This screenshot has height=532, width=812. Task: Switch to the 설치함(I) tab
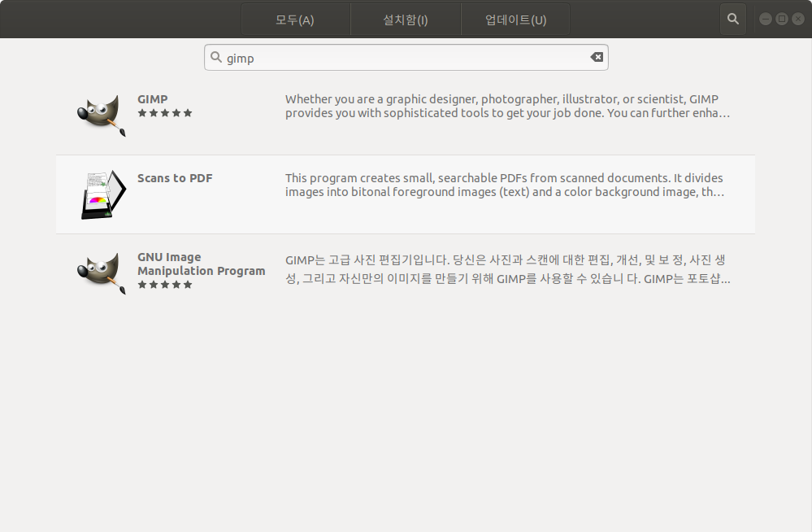pos(406,20)
